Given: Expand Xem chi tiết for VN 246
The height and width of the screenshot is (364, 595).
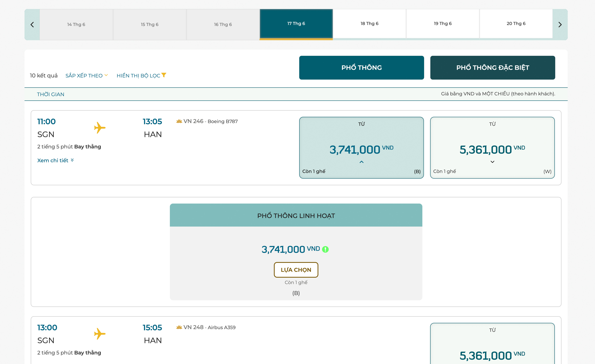Looking at the screenshot, I should [x=55, y=160].
